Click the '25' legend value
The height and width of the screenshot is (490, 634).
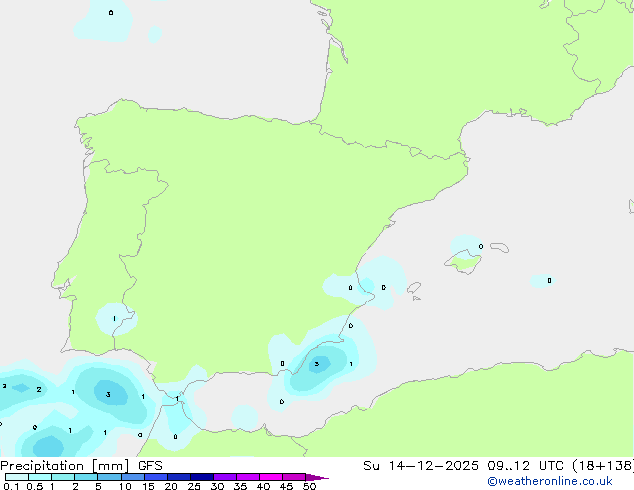click(x=194, y=486)
